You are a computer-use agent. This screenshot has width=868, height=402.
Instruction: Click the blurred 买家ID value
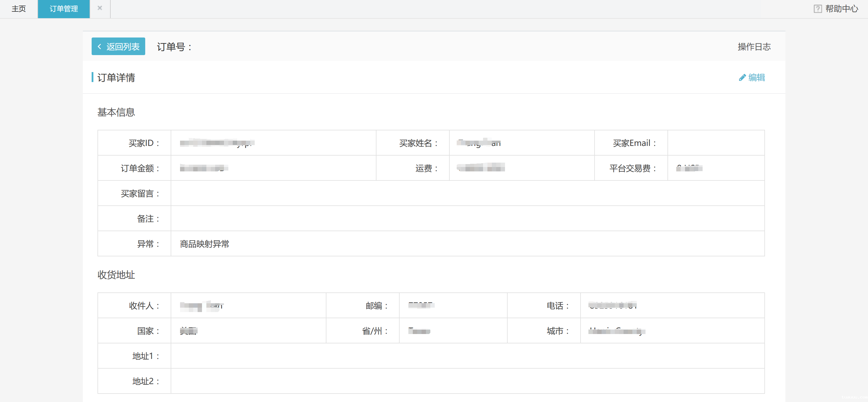[x=217, y=143]
